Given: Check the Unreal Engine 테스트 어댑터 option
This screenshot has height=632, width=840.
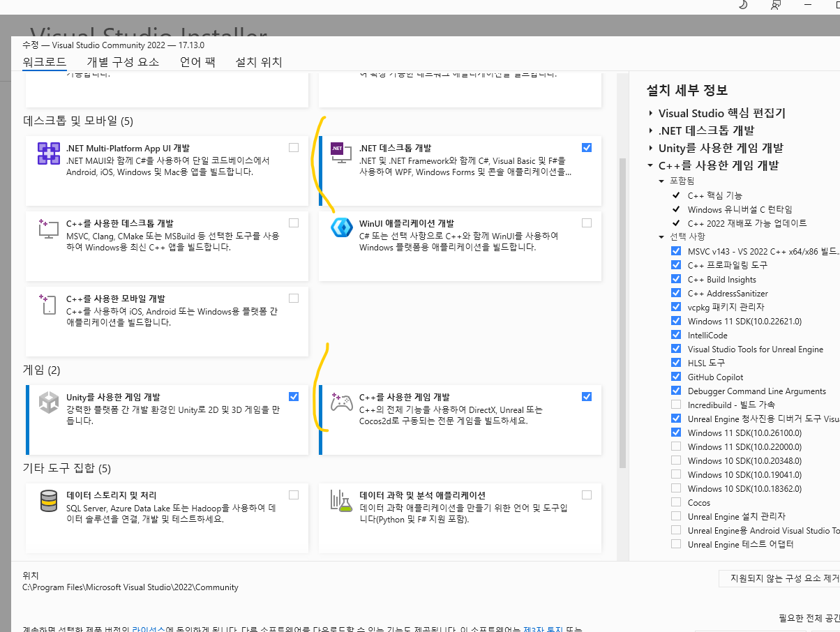Looking at the screenshot, I should pyautogui.click(x=675, y=544).
